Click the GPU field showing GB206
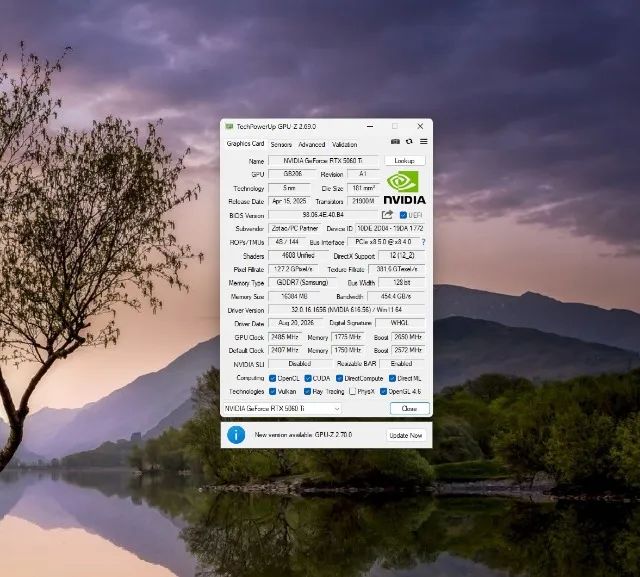The height and width of the screenshot is (577, 640). click(x=292, y=174)
